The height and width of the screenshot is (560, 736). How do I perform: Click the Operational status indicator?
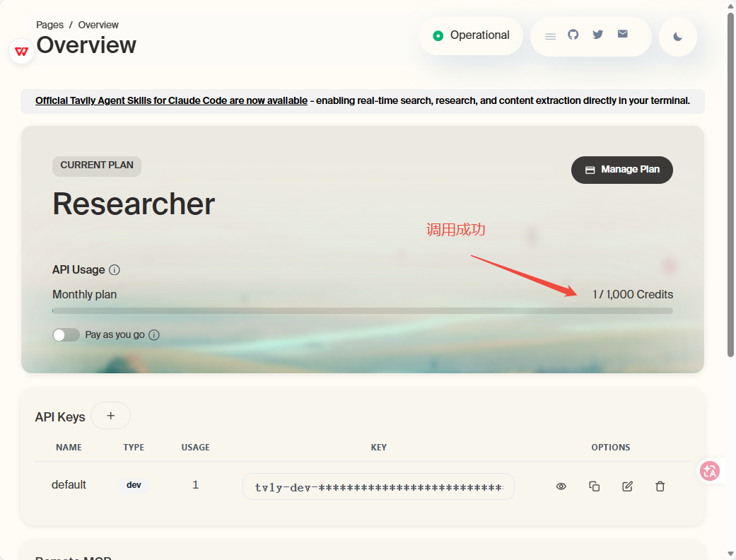471,35
